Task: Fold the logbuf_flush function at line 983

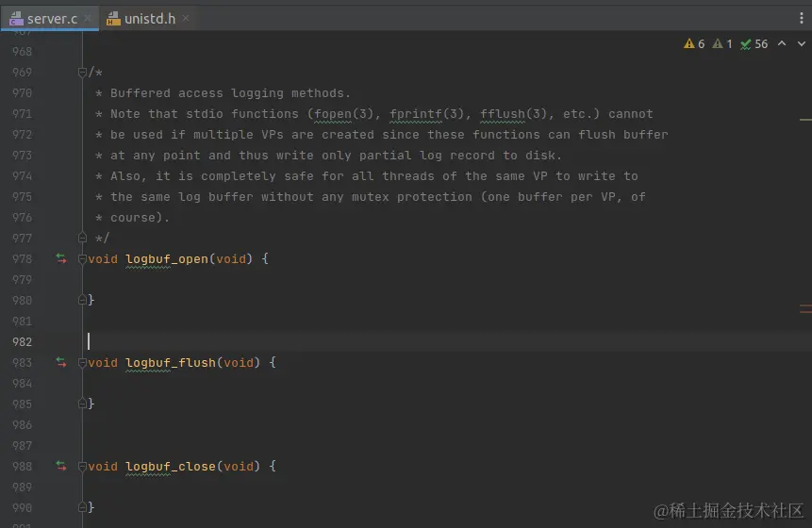Action: (x=82, y=362)
